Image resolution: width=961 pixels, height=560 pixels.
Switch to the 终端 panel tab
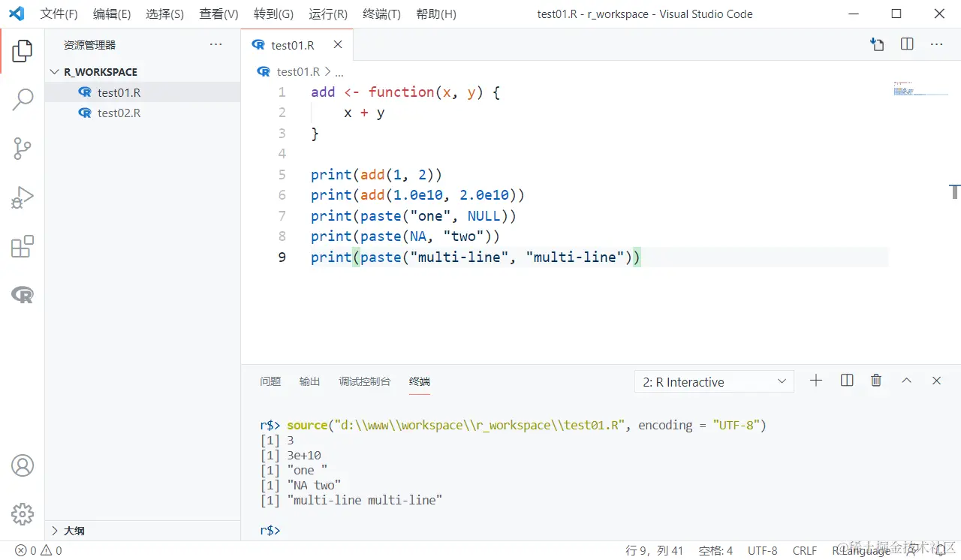[420, 381]
